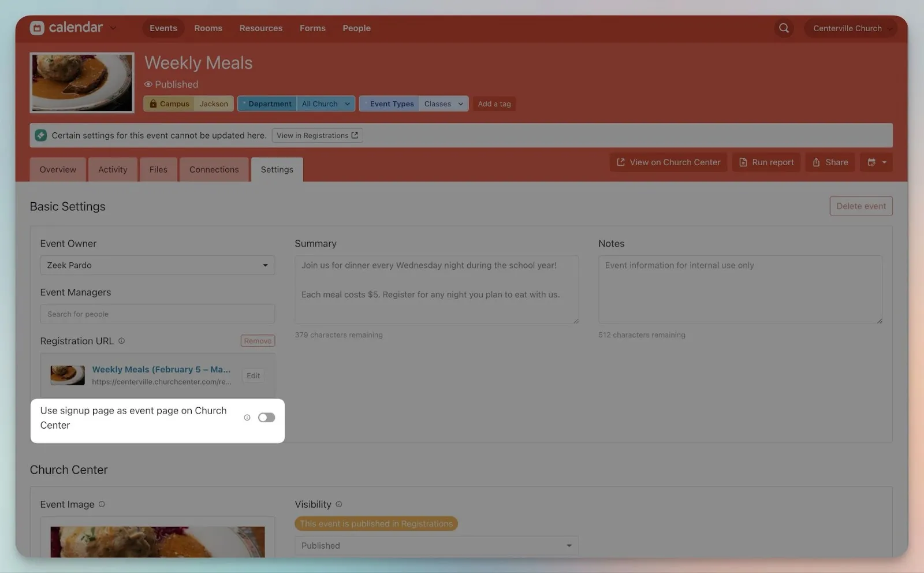Open search with the magnifying glass icon

[784, 28]
